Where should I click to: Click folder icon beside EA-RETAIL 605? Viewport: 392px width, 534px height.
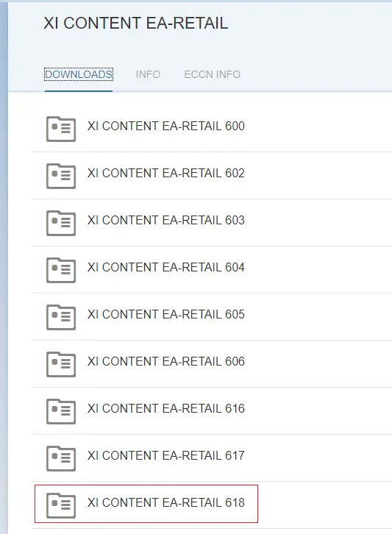point(61,317)
